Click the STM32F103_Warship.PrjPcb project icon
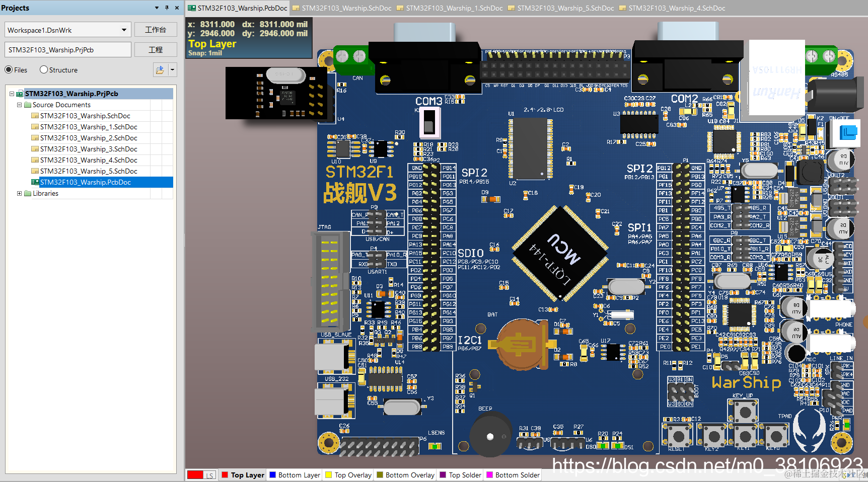 pyautogui.click(x=20, y=94)
